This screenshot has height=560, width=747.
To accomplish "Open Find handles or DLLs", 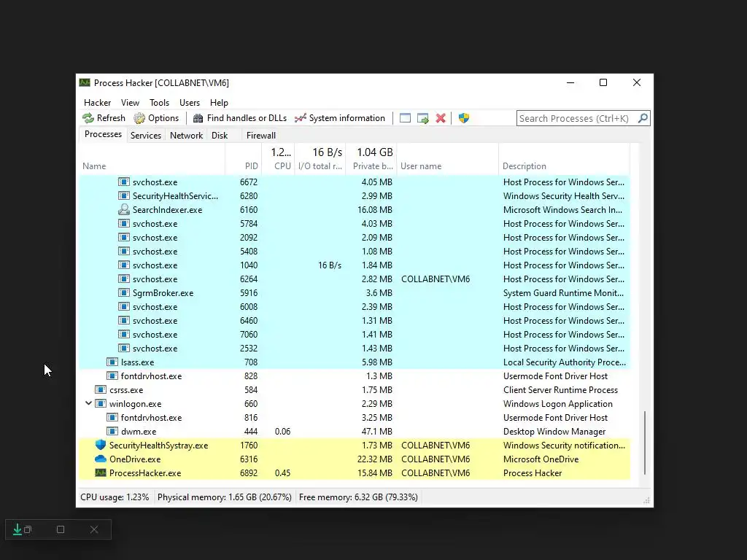I will tap(240, 118).
